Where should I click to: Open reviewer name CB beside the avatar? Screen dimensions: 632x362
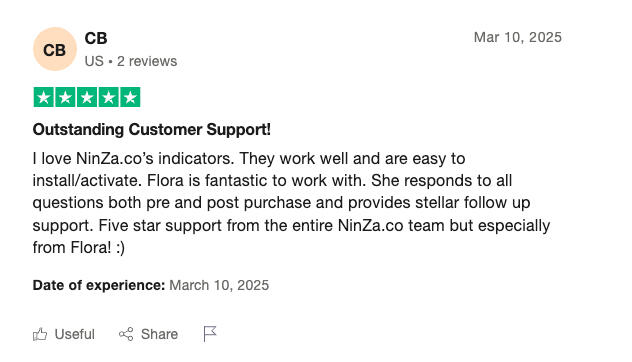[x=96, y=39]
